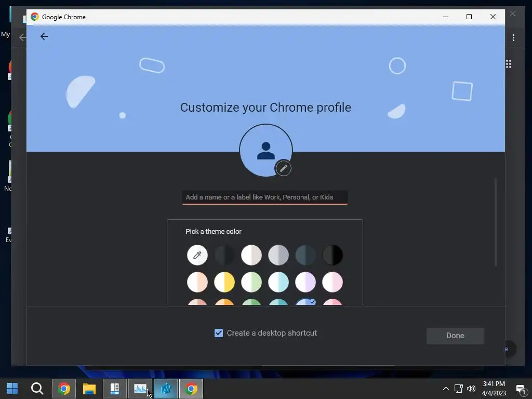Select the white and beige theme swatch
Viewport: 532px width, 399px height.
[251, 255]
